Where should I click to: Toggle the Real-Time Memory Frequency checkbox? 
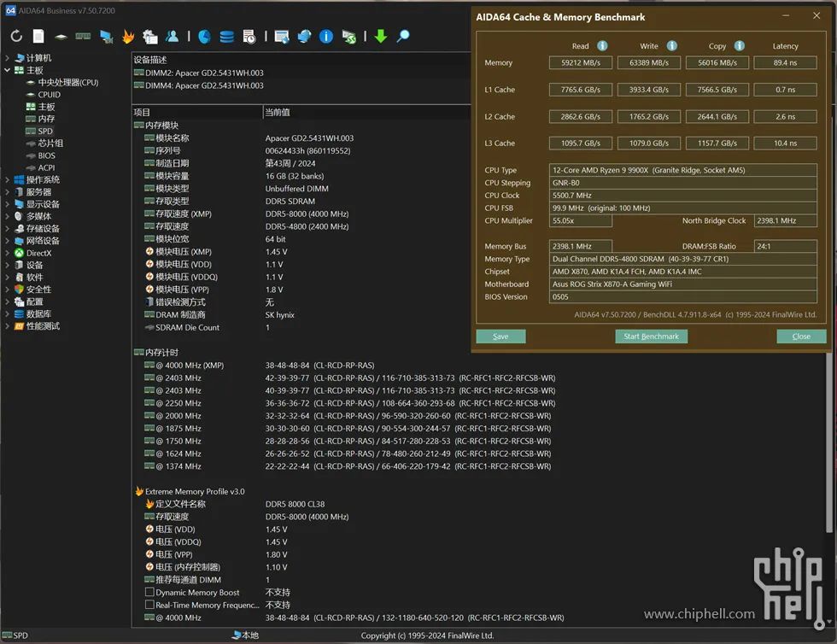point(149,605)
